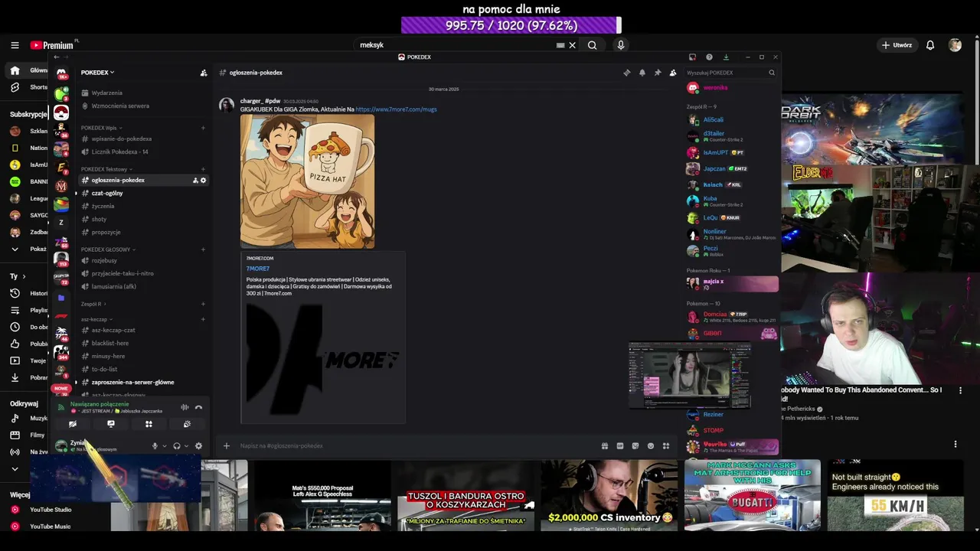
Task: Open headphone output options arrow
Action: coord(186,446)
